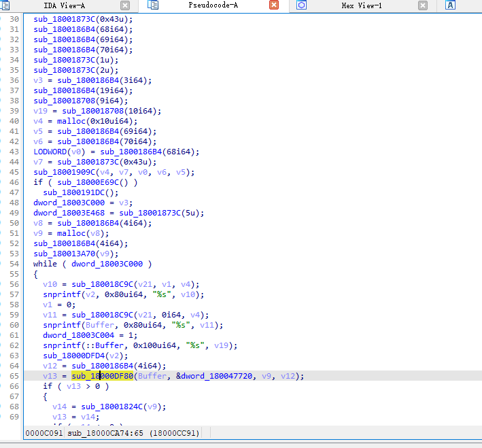The height and width of the screenshot is (448, 482).
Task: Click the Hex View-1 tab icon
Action: 302,5
